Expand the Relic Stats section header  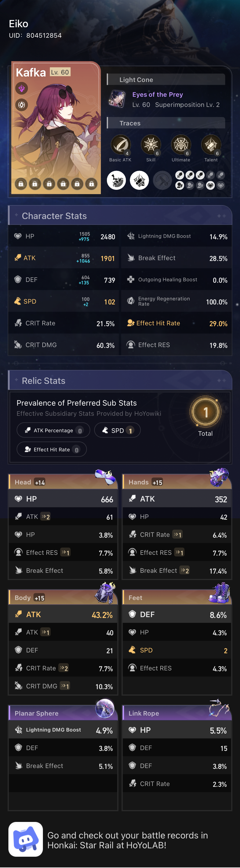(43, 380)
